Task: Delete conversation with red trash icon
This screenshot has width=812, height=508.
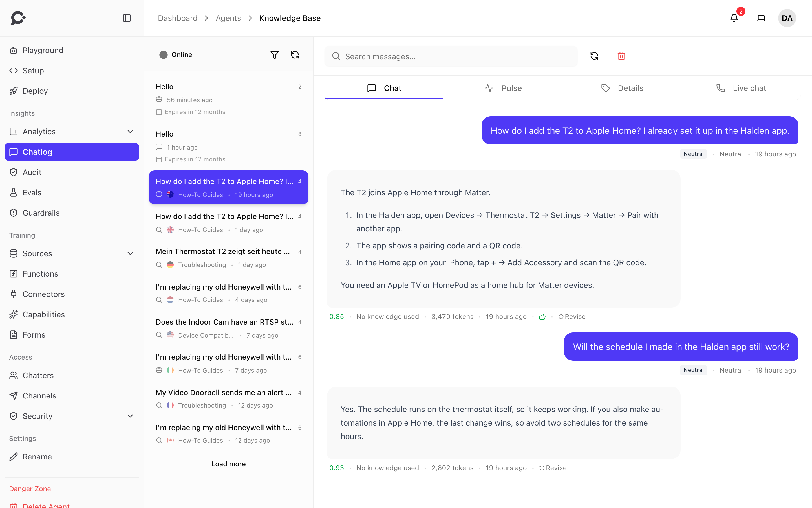Action: 621,56
